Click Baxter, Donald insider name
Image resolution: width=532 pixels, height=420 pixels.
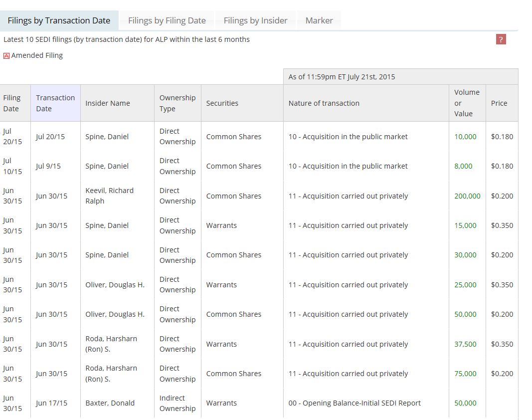point(110,403)
